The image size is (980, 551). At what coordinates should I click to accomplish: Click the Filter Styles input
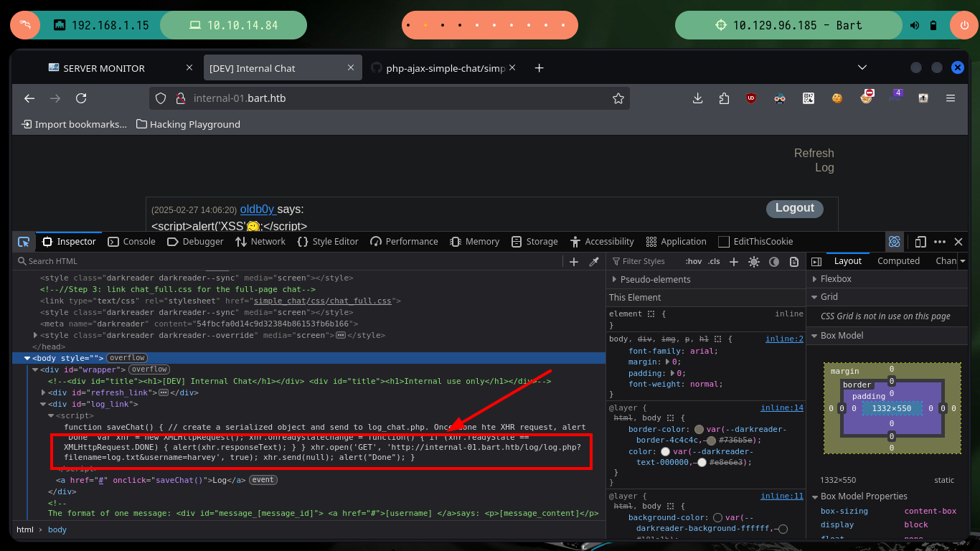tap(644, 261)
